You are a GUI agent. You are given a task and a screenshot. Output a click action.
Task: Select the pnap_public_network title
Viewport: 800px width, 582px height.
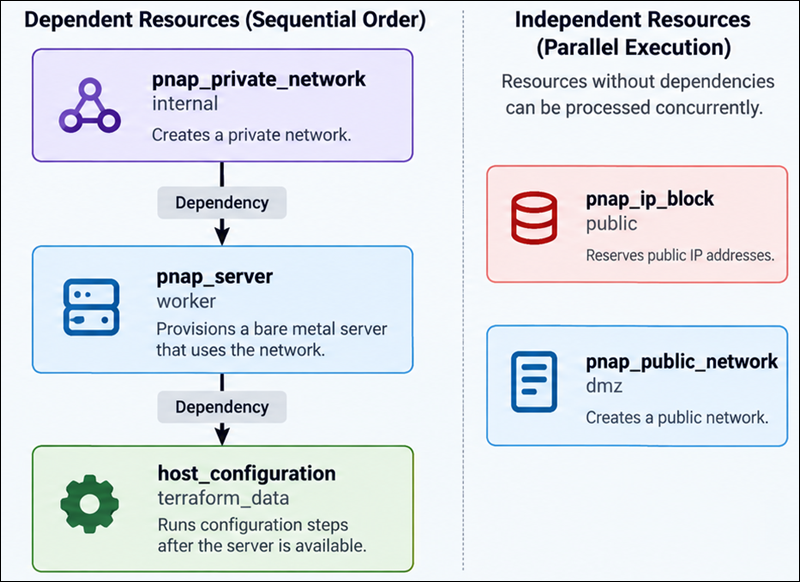[682, 362]
